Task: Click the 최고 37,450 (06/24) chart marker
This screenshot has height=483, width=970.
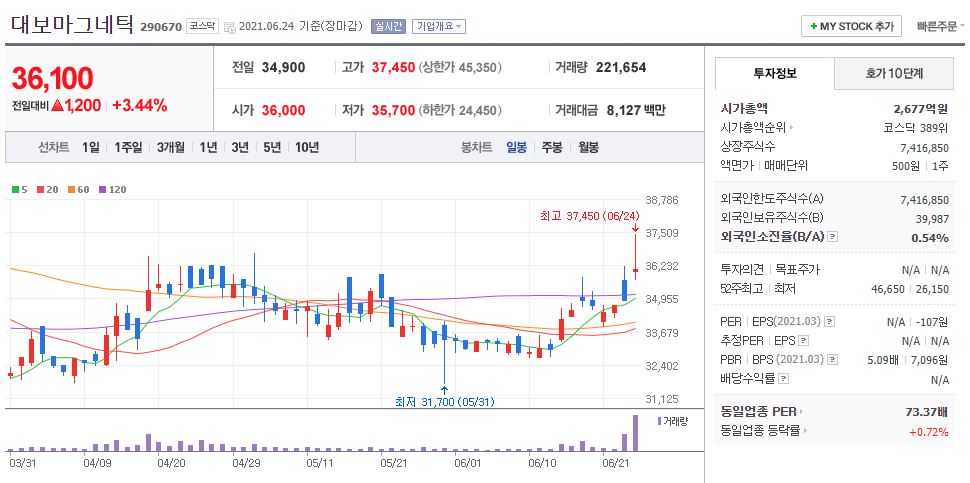Action: pyautogui.click(x=590, y=215)
